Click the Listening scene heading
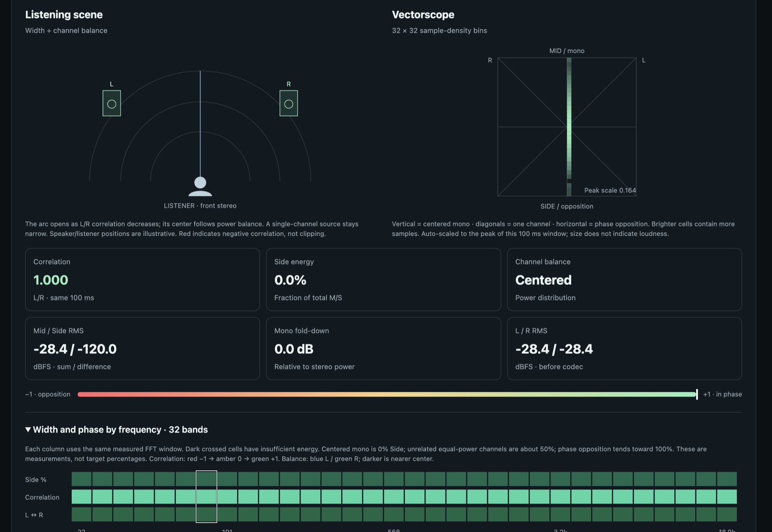The height and width of the screenshot is (532, 772). [64, 15]
